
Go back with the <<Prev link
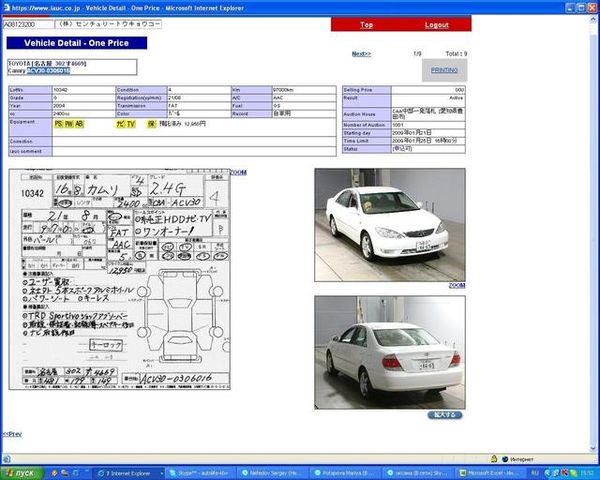[12, 434]
